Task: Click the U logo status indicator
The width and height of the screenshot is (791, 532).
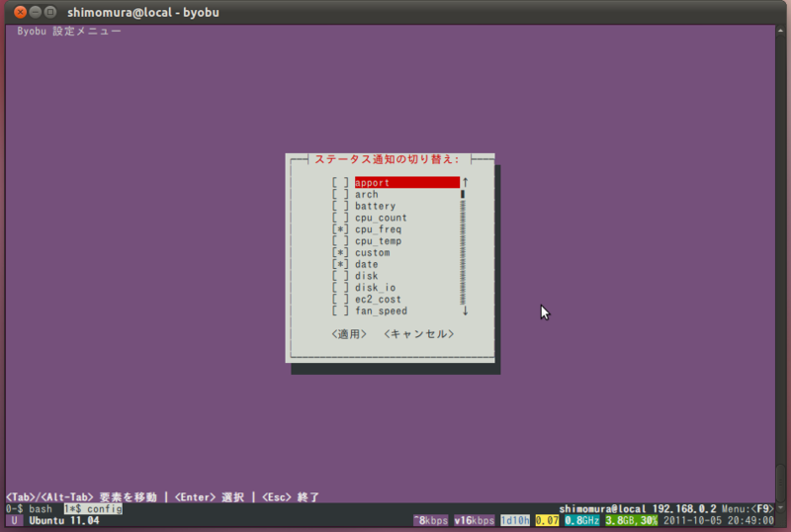Action: [x=14, y=520]
